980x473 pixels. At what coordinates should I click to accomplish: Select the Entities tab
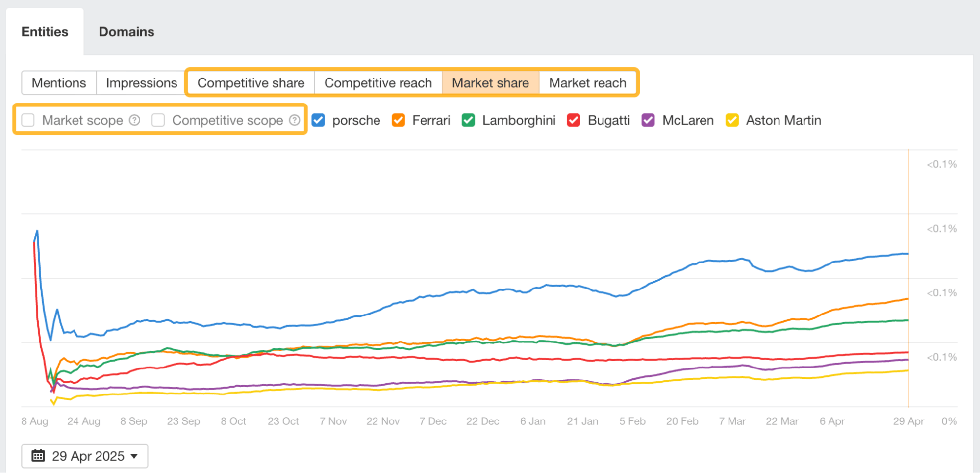tap(45, 32)
